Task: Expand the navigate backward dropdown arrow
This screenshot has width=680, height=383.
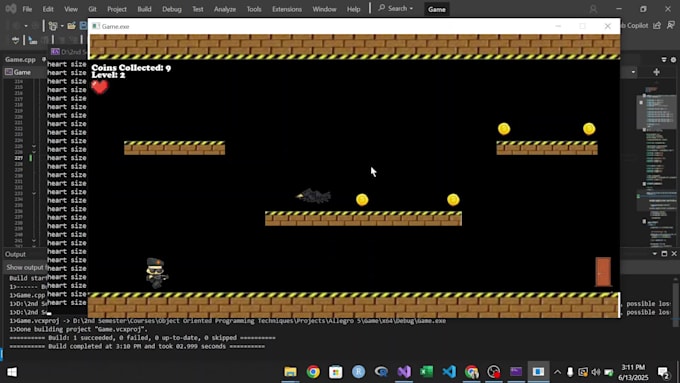Action: [x=26, y=26]
